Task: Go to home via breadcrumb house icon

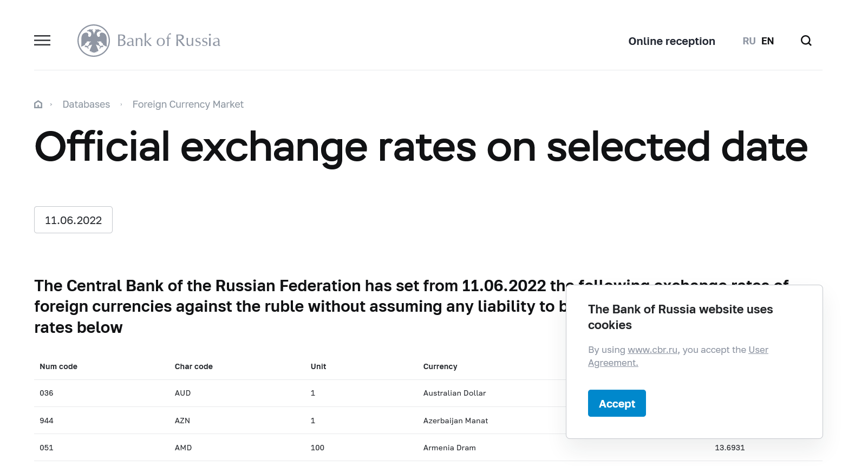Action: tap(38, 104)
